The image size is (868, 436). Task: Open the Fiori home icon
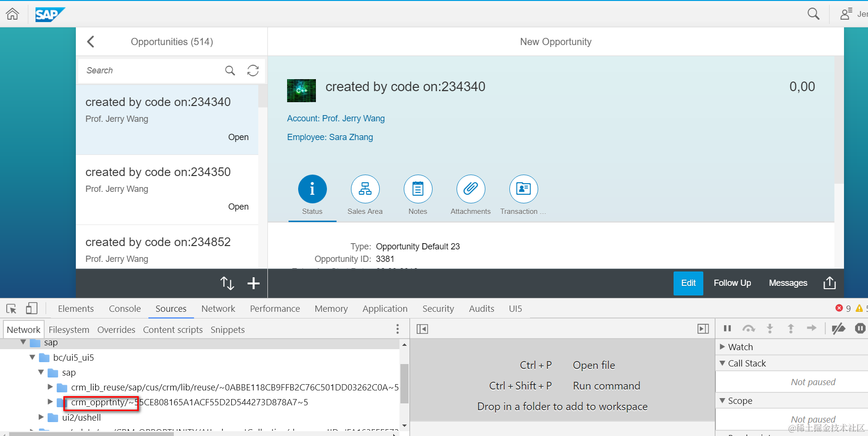(x=12, y=14)
